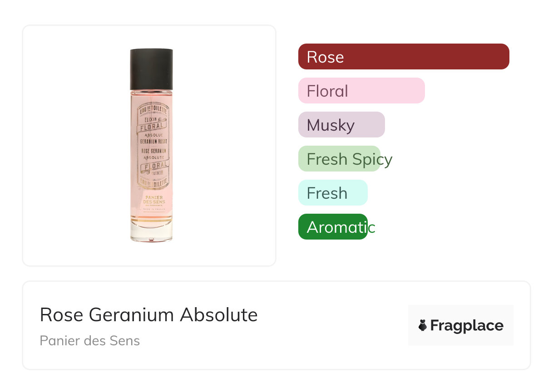Choose the light green Fresh Spicy accord
Screen dimensions: 553x392
point(339,159)
